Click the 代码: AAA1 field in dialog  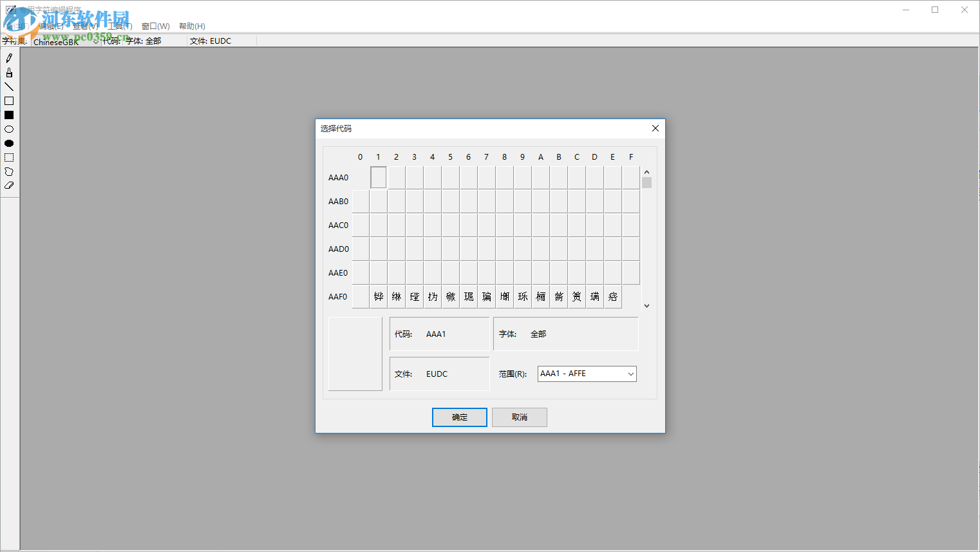pyautogui.click(x=440, y=334)
